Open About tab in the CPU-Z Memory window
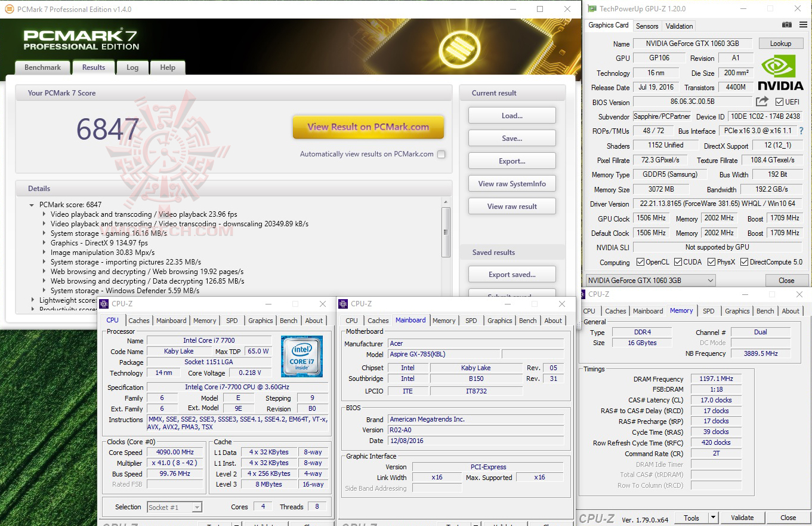 [x=791, y=311]
